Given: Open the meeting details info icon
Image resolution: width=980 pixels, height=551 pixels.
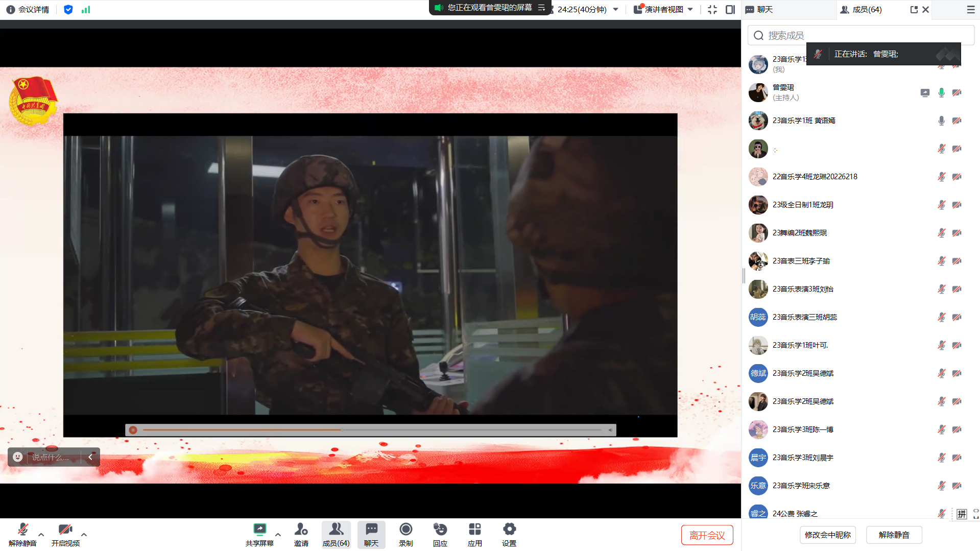Looking at the screenshot, I should tap(10, 10).
